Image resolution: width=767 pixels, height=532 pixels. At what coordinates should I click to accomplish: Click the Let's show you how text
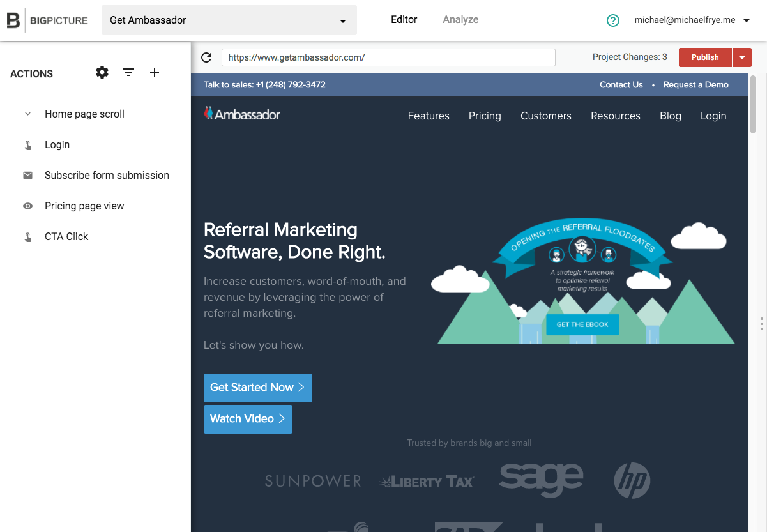point(254,346)
